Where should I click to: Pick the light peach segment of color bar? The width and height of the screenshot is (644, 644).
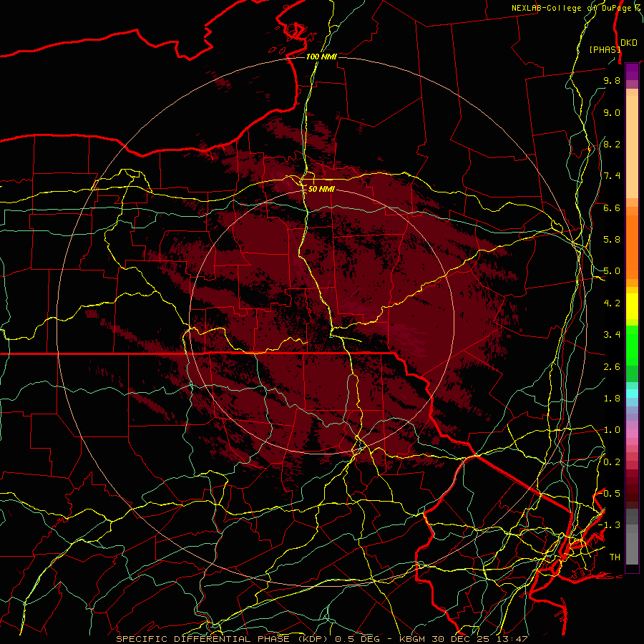tap(632, 147)
